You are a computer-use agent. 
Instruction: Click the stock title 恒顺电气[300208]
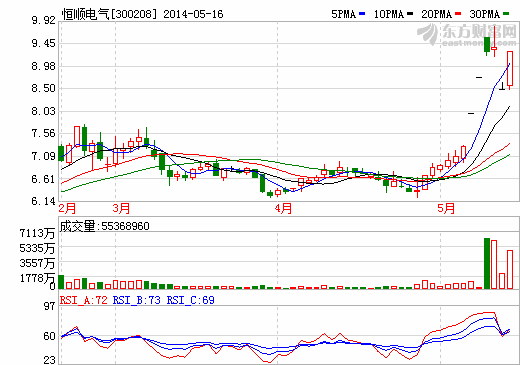pyautogui.click(x=109, y=14)
